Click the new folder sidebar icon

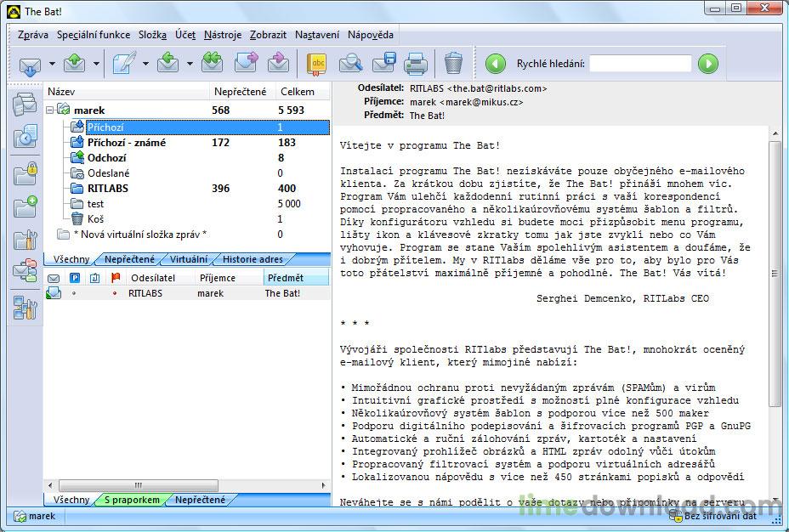(25, 206)
